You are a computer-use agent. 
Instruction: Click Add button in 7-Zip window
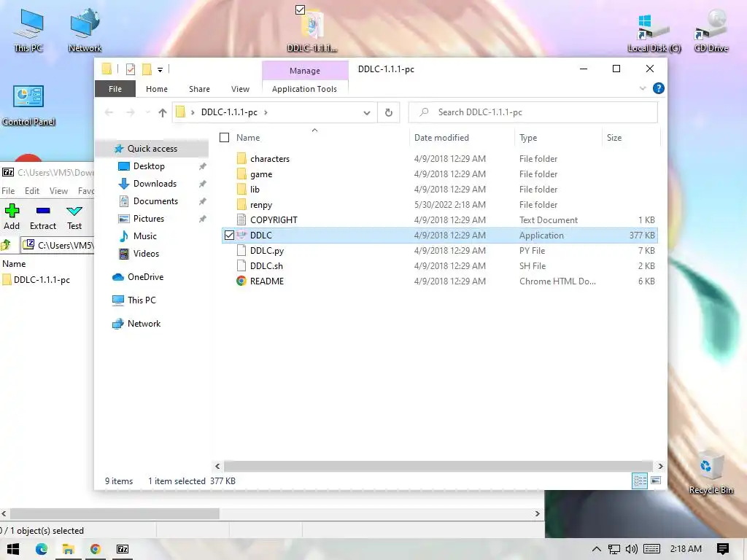click(x=12, y=217)
